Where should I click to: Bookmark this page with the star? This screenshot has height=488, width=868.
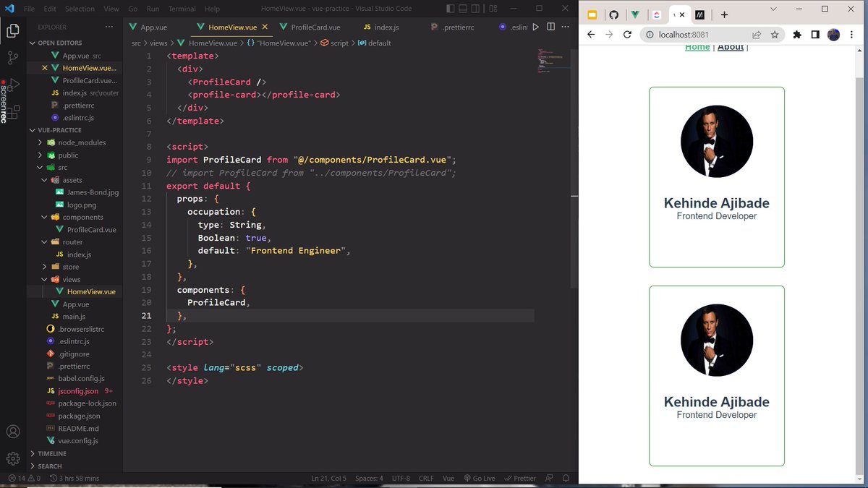[775, 35]
